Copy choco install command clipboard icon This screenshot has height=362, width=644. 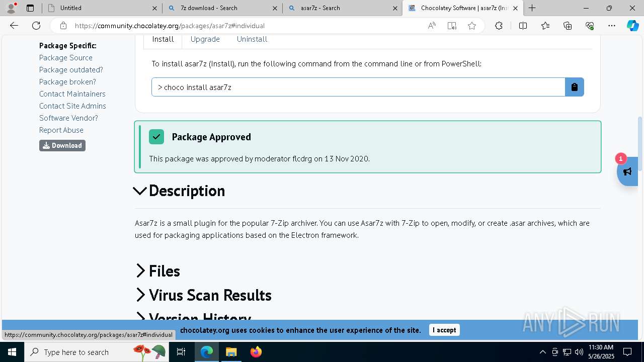click(575, 87)
